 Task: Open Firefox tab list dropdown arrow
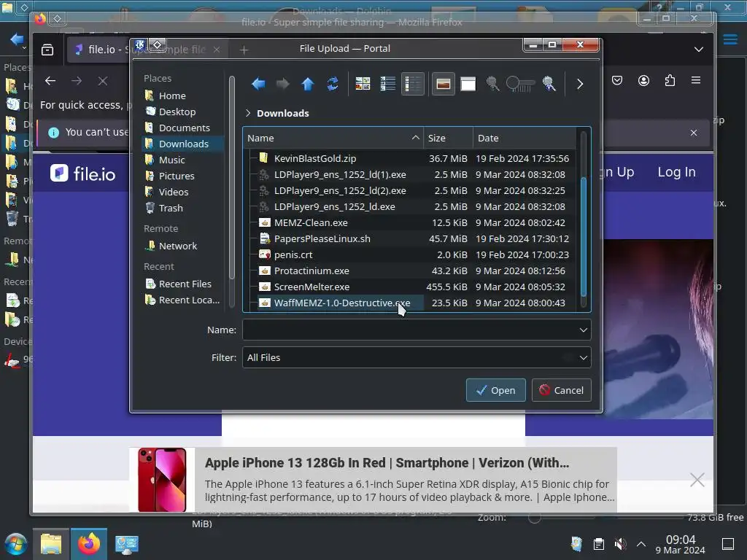click(699, 50)
